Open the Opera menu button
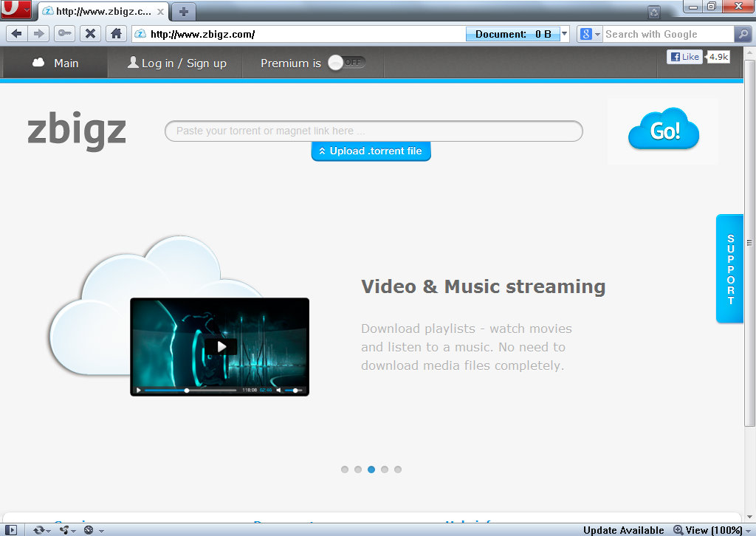This screenshot has height=536, width=756. [x=16, y=9]
